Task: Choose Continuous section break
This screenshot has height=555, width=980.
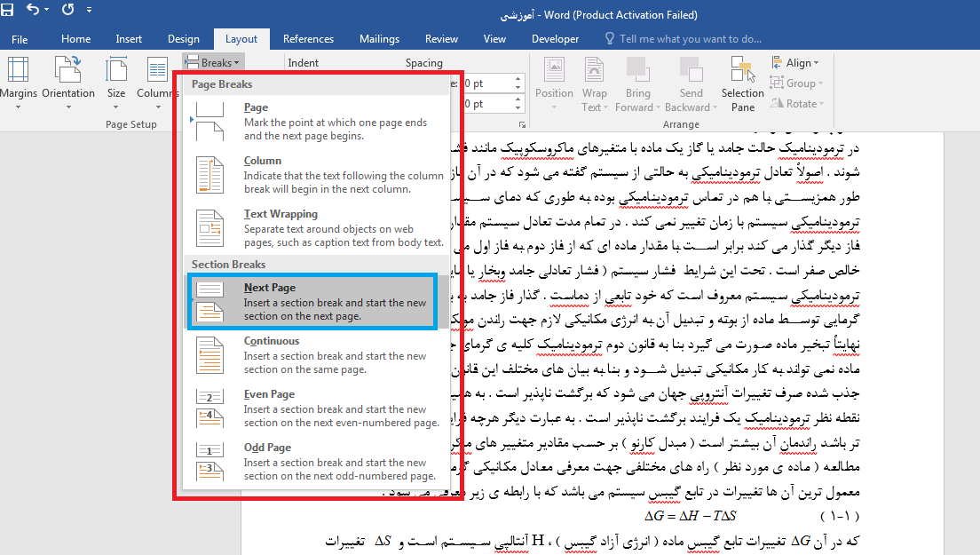Action: [311, 355]
